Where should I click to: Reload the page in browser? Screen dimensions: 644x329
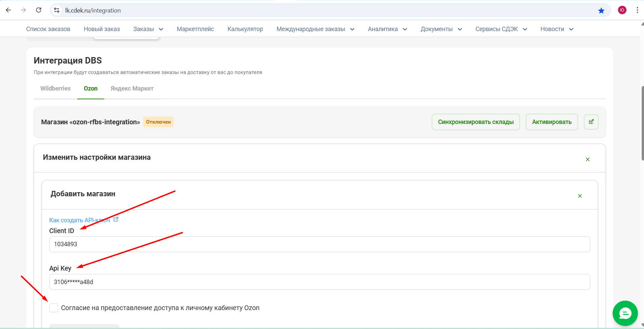click(x=39, y=10)
